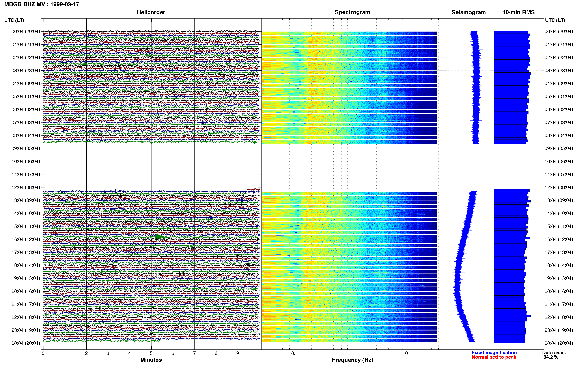Click minute tick label 5 on the Helicorder axis

coord(151,353)
